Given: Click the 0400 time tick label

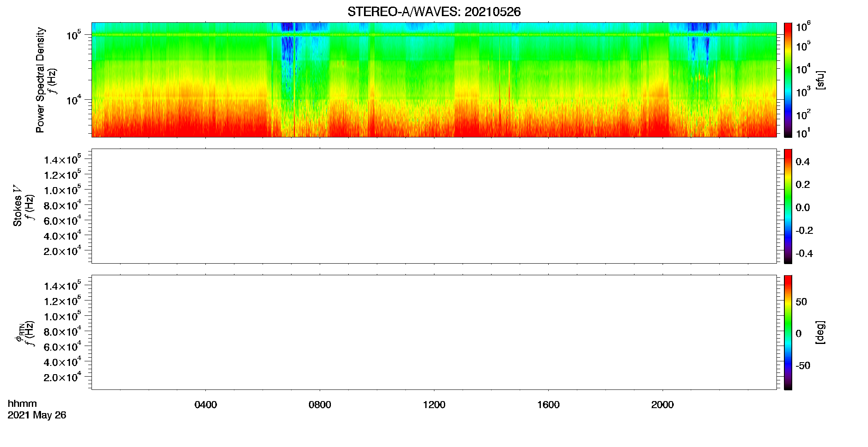Looking at the screenshot, I should (206, 405).
